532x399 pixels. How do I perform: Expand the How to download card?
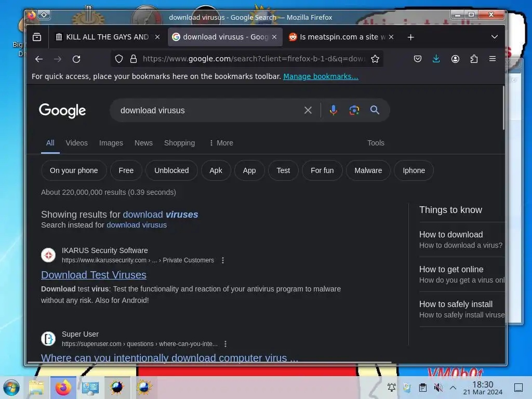tap(462, 240)
